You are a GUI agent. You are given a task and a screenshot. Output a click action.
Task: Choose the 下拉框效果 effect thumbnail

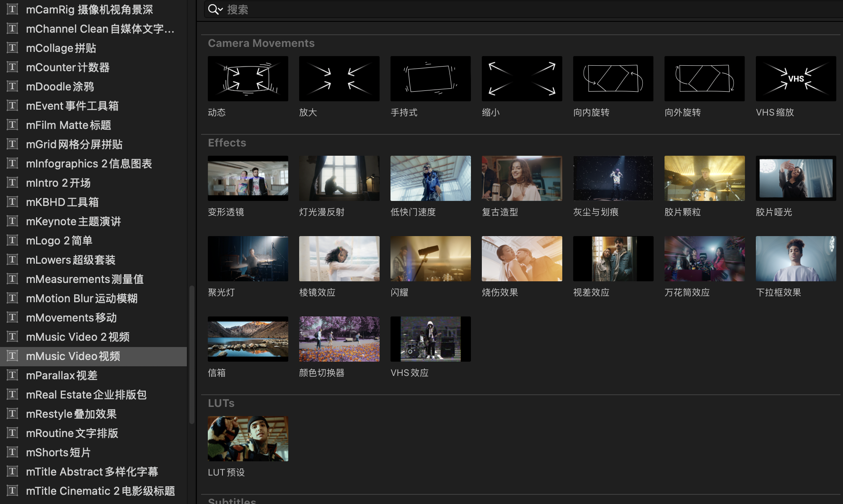pos(796,259)
